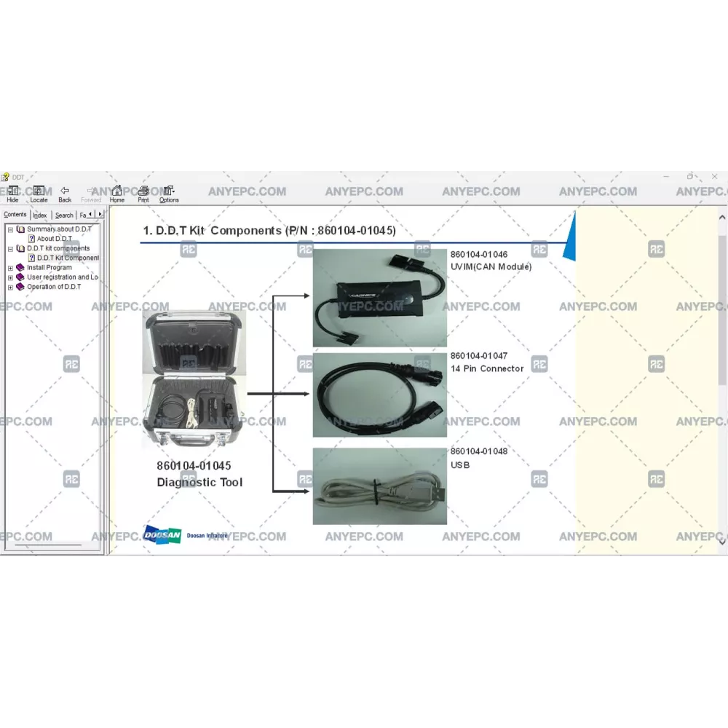Expand the Operation of D.D.T node
The image size is (728, 728).
click(10, 287)
